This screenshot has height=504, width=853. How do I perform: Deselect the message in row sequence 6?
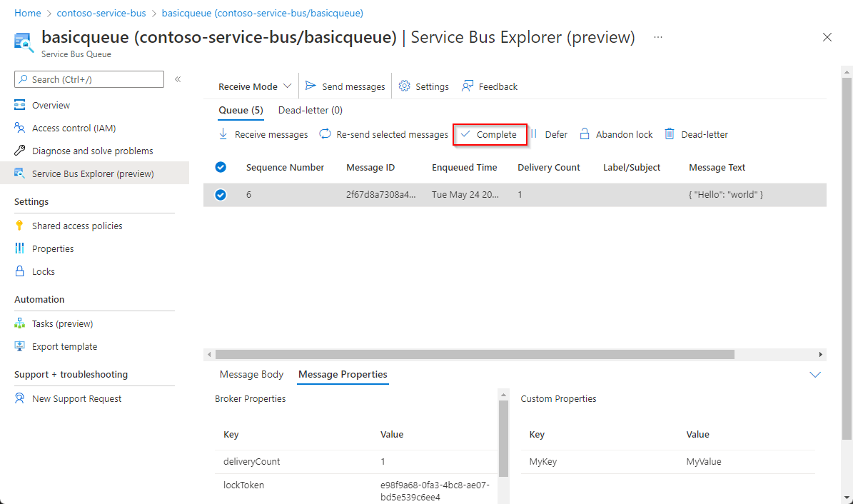click(221, 194)
